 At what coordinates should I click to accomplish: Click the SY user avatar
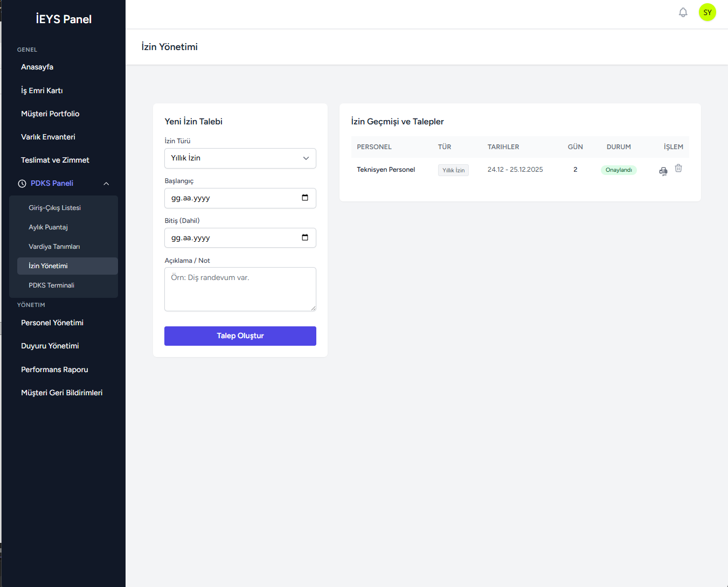point(707,12)
